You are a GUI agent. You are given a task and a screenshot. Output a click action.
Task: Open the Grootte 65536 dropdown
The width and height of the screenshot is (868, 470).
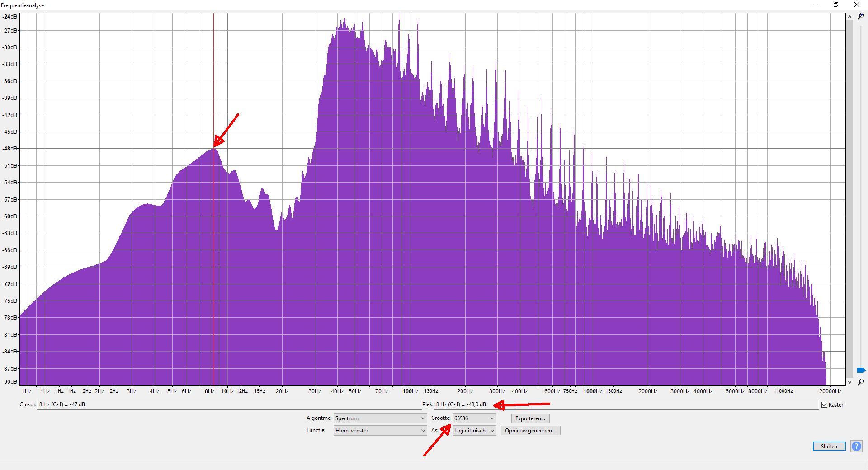474,418
